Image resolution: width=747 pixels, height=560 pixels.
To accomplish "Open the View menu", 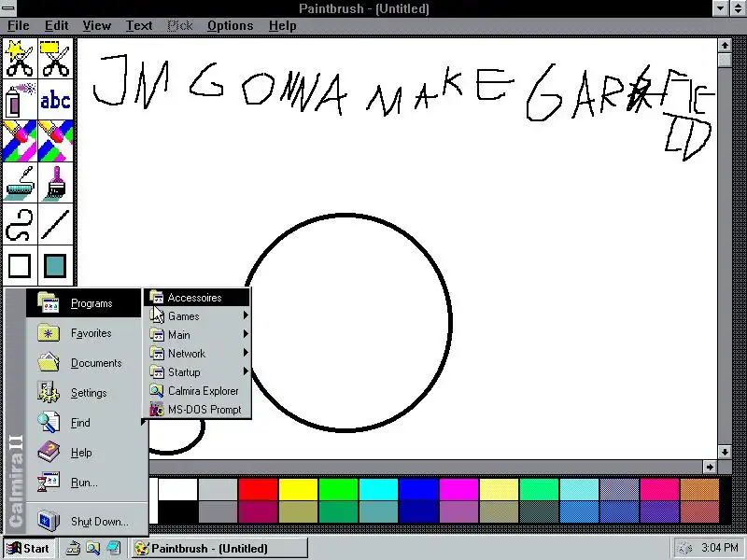I will tap(97, 26).
